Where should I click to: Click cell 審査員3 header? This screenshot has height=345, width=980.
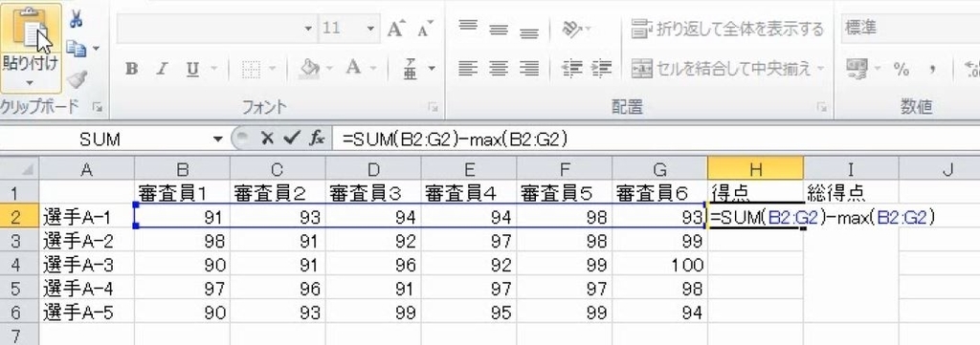373,193
